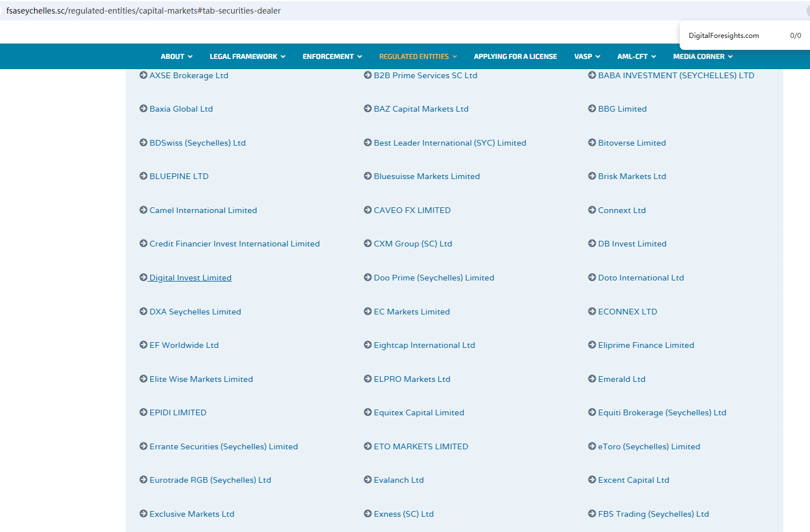The width and height of the screenshot is (810, 532).
Task: Open the AML-CFT menu
Action: (x=637, y=57)
